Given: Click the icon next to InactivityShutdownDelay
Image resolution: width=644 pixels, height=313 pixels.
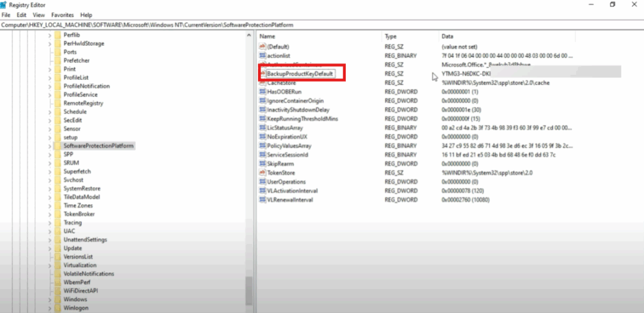Looking at the screenshot, I should pyautogui.click(x=262, y=109).
